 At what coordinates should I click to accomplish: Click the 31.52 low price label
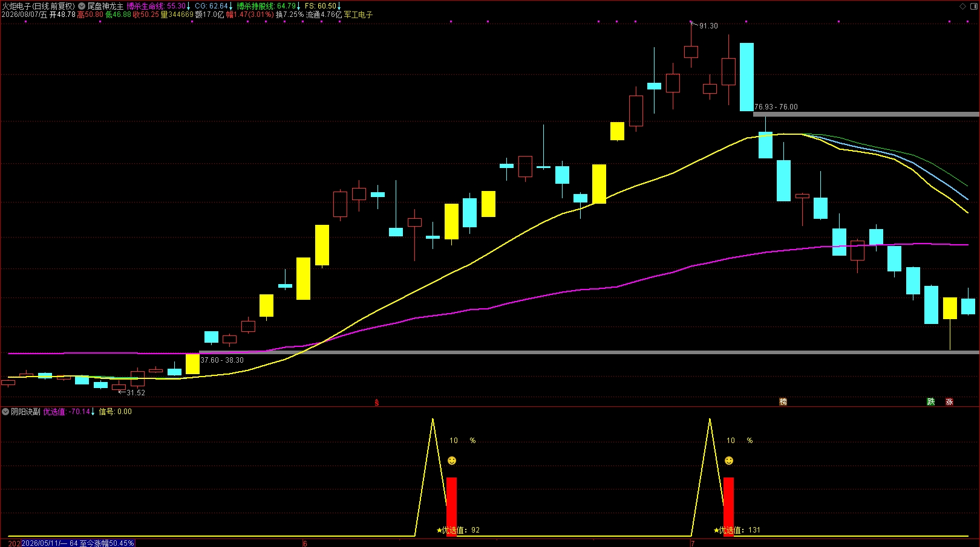pos(136,393)
